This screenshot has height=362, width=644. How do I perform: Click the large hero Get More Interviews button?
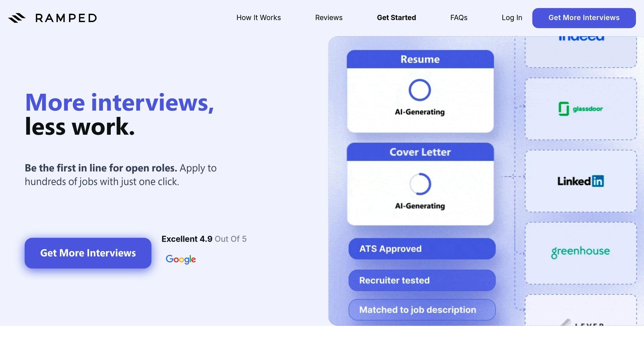88,253
